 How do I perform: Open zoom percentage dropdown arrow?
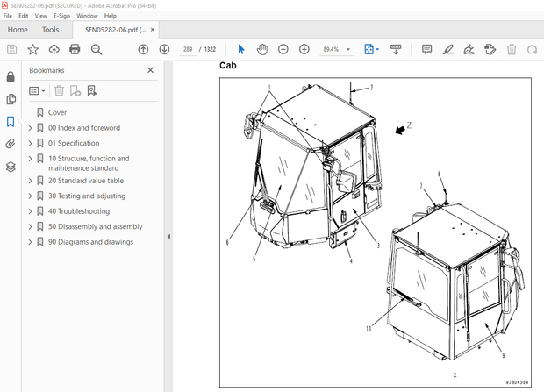click(x=348, y=50)
